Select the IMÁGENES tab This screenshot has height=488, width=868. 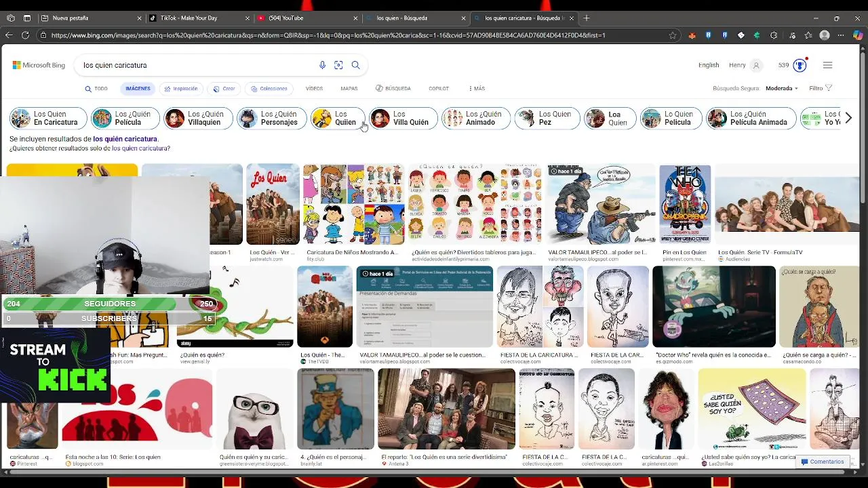pos(138,89)
